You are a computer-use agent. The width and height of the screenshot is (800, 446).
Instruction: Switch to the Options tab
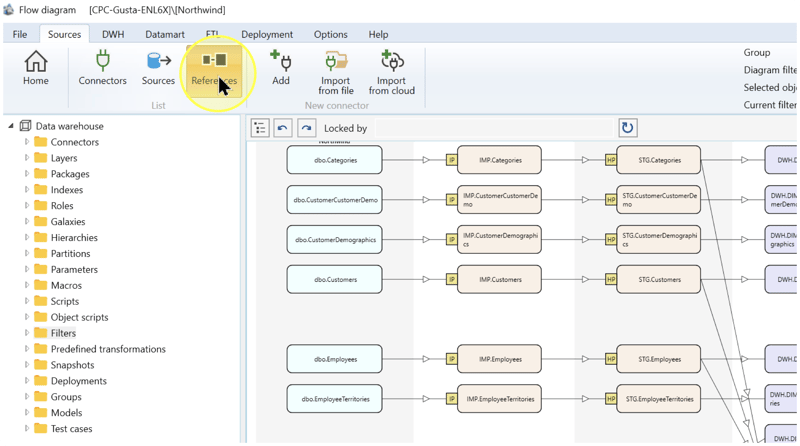click(x=331, y=34)
